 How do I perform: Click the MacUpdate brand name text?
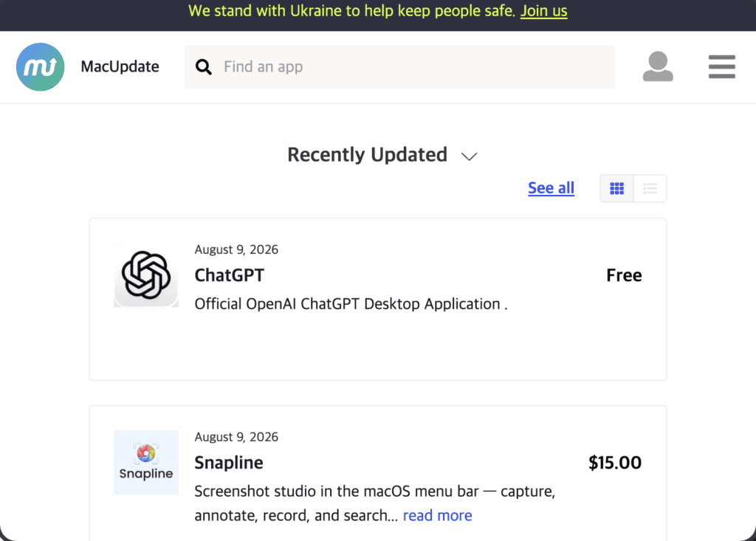(120, 66)
